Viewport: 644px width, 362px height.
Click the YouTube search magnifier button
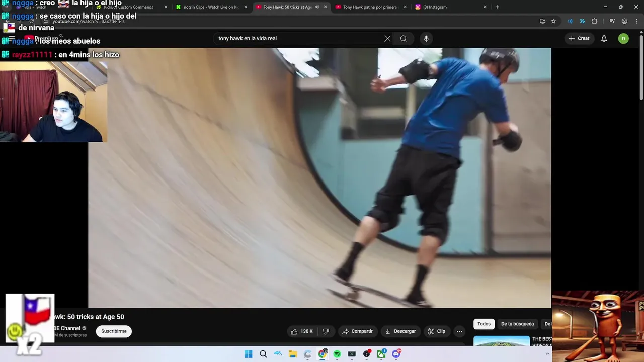click(x=404, y=38)
